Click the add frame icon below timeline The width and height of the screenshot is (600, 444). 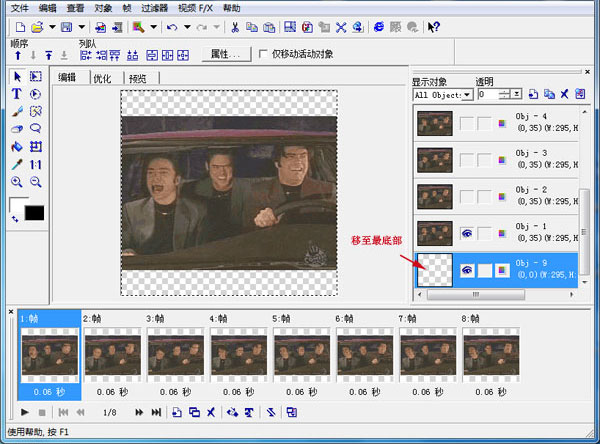[177, 412]
